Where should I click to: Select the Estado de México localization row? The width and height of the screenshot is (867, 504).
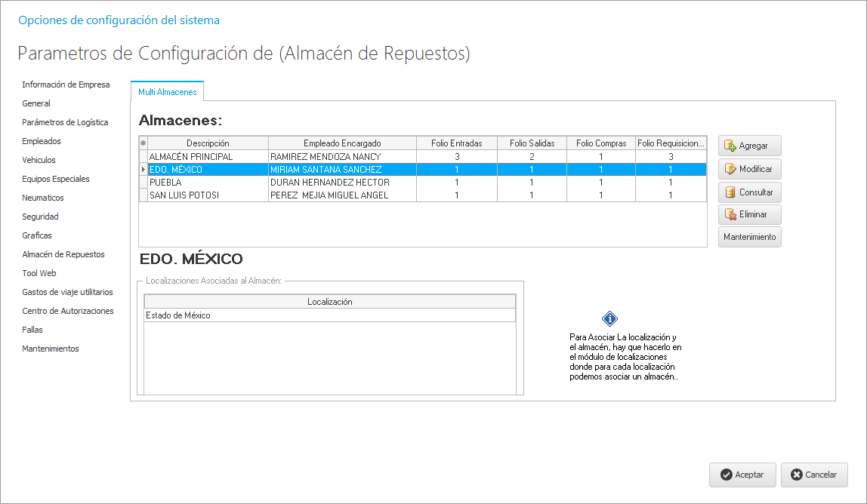329,315
